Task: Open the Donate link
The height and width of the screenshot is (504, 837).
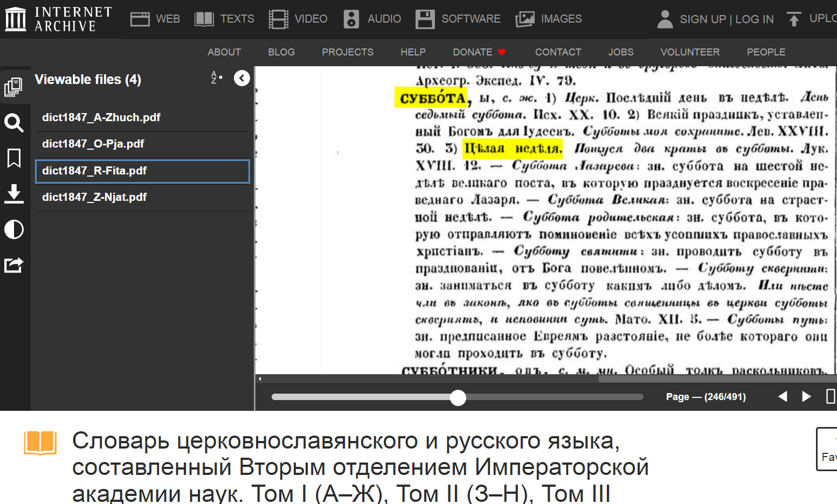Action: tap(479, 52)
